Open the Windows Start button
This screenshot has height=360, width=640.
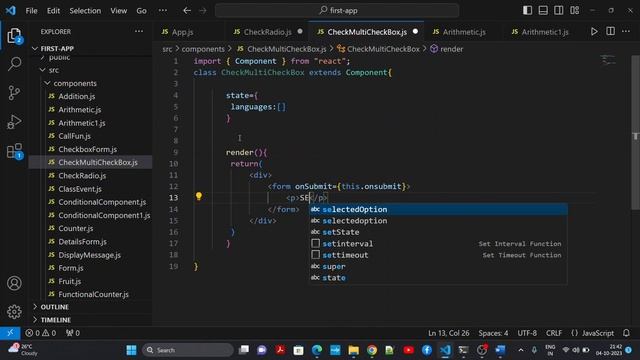point(131,350)
